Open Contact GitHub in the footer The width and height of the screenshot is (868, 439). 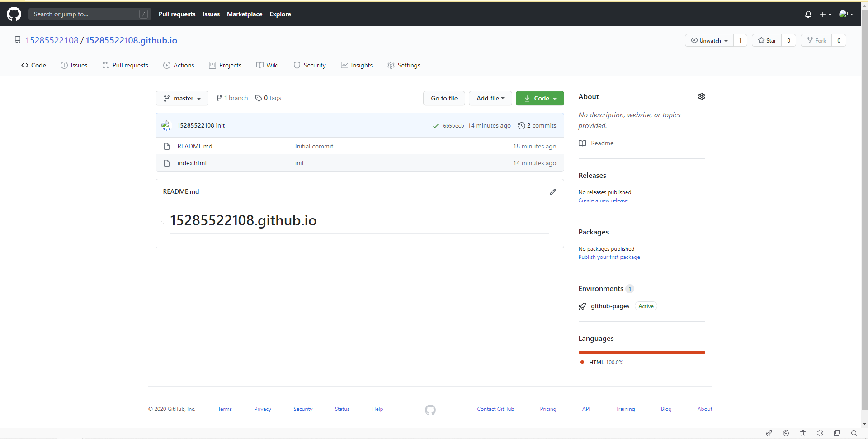click(495, 409)
